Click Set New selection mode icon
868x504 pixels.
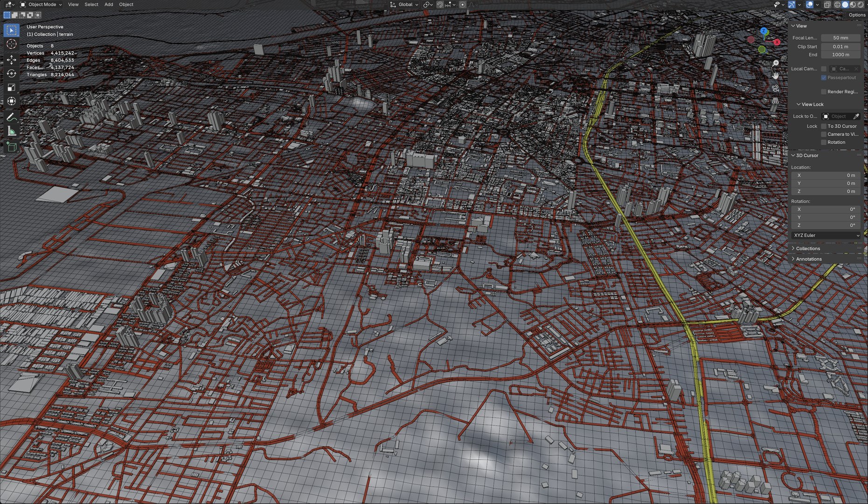(7, 15)
